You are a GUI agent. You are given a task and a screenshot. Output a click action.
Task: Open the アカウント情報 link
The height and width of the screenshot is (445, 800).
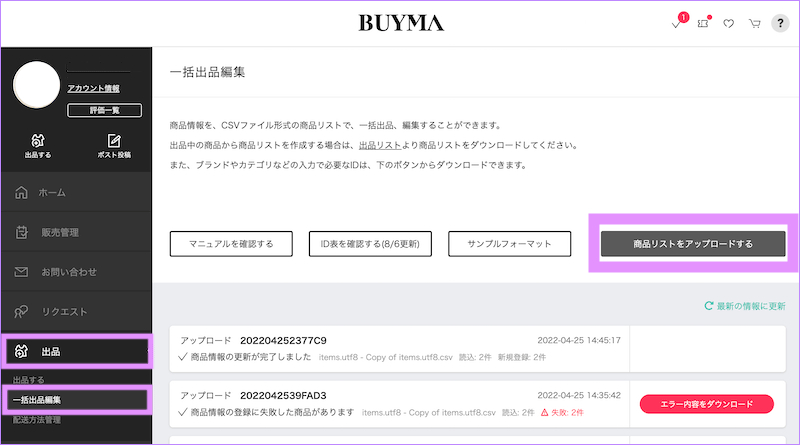coord(93,88)
